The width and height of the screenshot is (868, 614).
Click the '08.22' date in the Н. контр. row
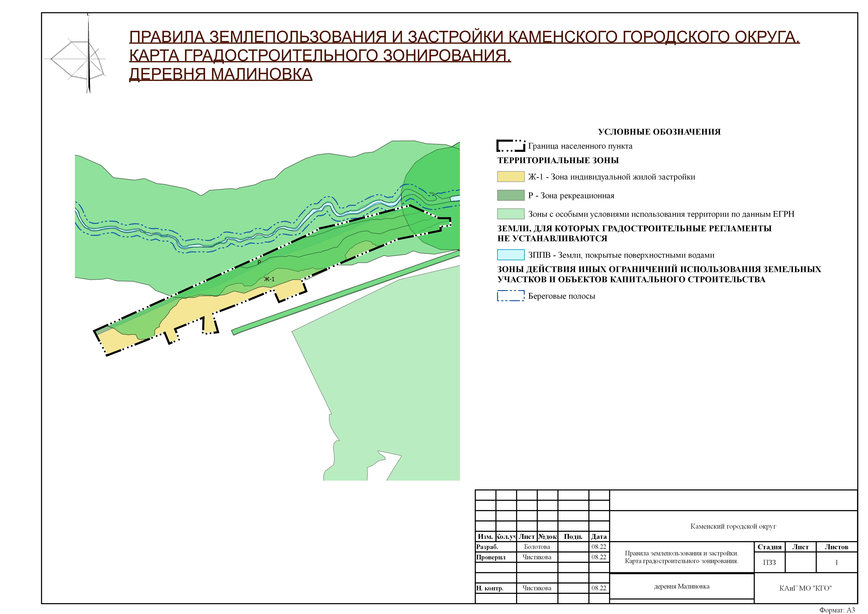(599, 588)
